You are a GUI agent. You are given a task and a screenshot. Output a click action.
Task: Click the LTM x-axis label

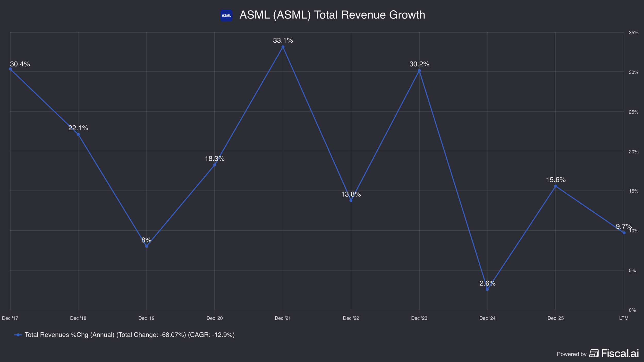[624, 318]
